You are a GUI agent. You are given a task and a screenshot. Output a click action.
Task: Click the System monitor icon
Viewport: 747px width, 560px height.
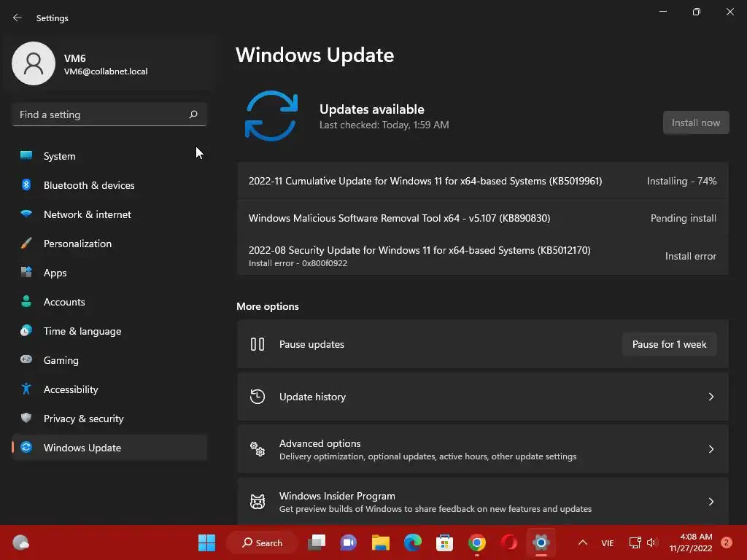click(26, 156)
